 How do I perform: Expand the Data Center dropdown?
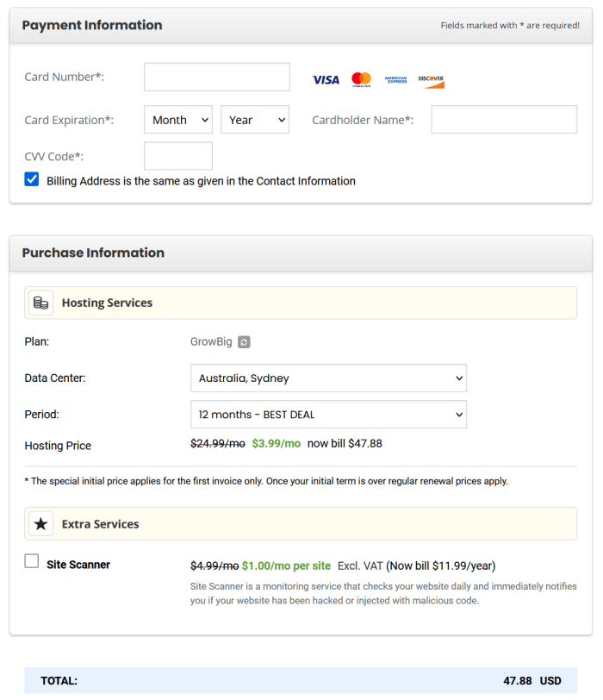328,378
